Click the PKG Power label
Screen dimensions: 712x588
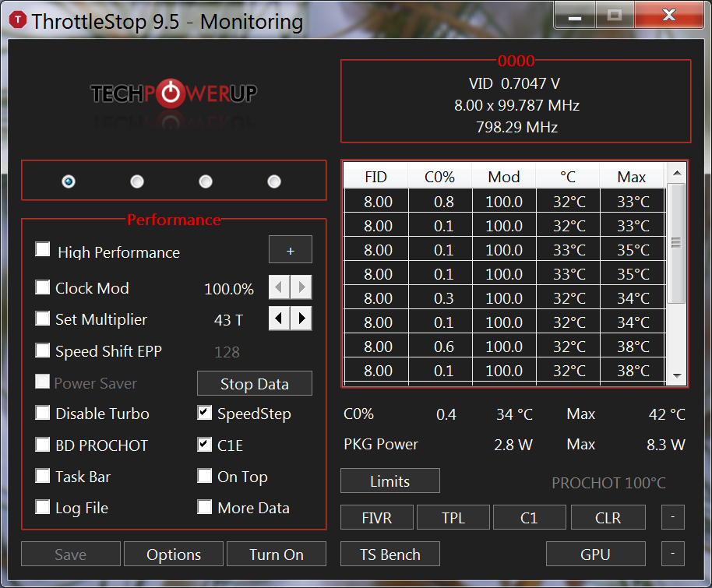click(x=381, y=444)
